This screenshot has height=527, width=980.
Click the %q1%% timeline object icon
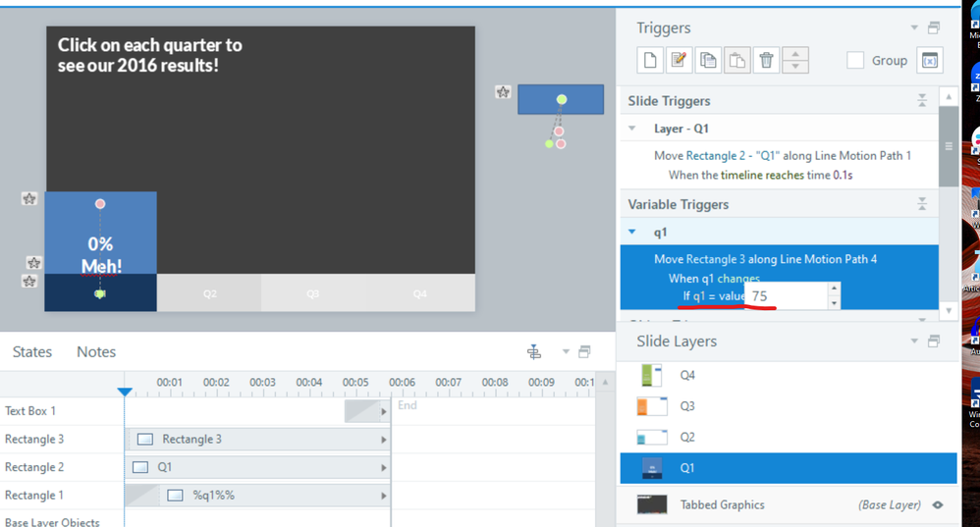(x=176, y=496)
